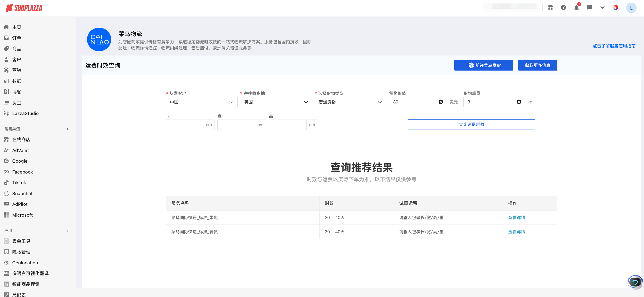Open TikTok sales channel

pyautogui.click(x=19, y=182)
